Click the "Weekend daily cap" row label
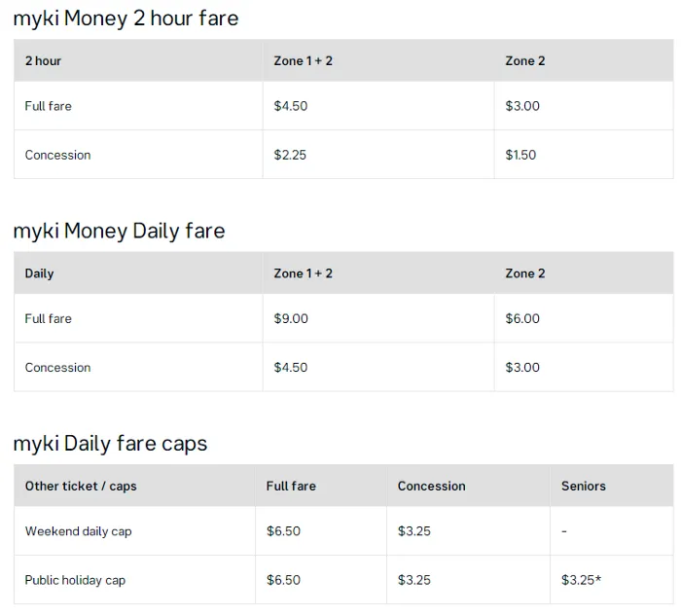 point(78,531)
